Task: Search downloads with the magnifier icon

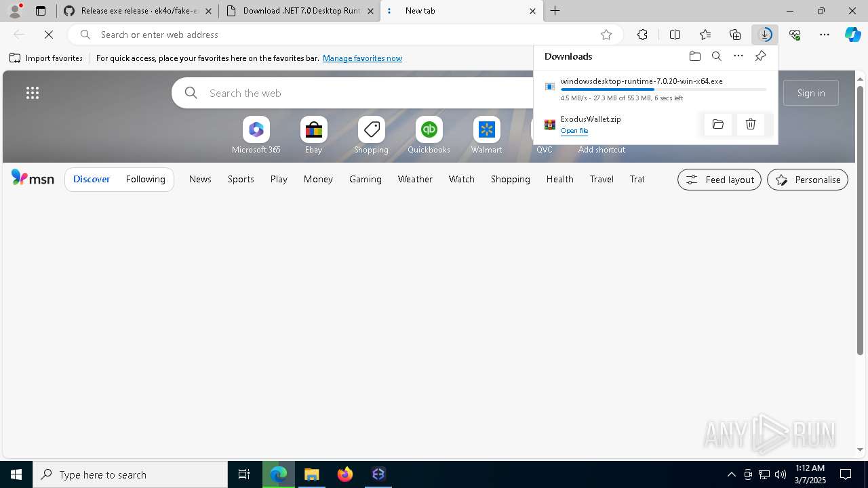Action: click(716, 56)
